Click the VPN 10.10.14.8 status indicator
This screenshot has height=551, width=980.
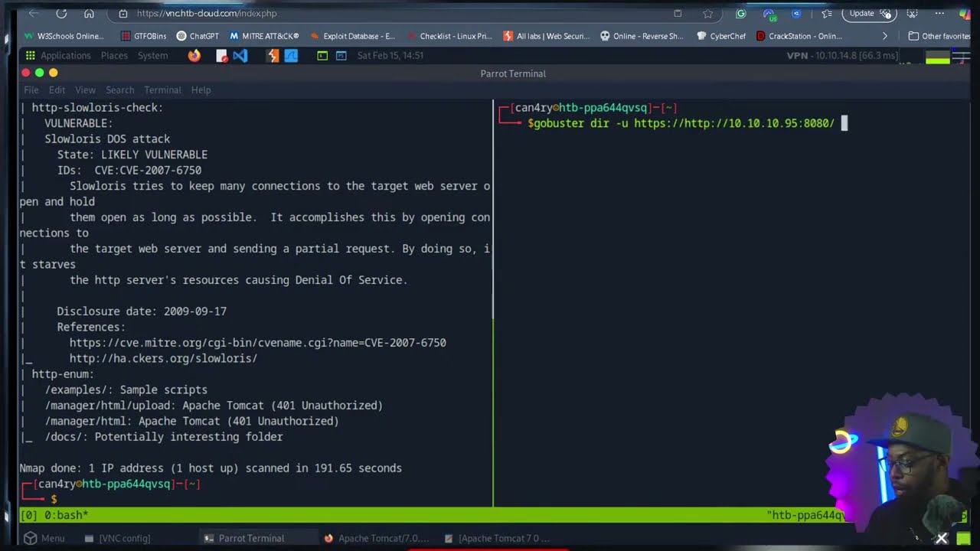click(x=842, y=56)
